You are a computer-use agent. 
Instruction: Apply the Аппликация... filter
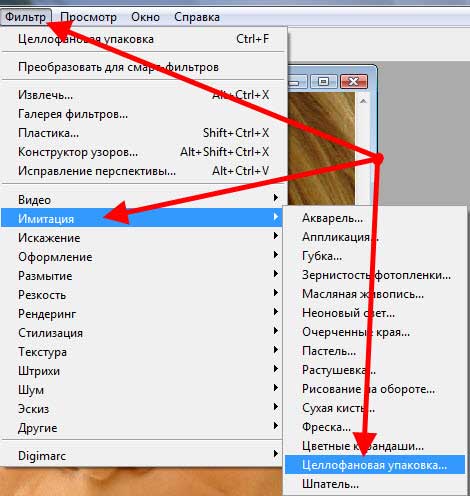pyautogui.click(x=375, y=237)
